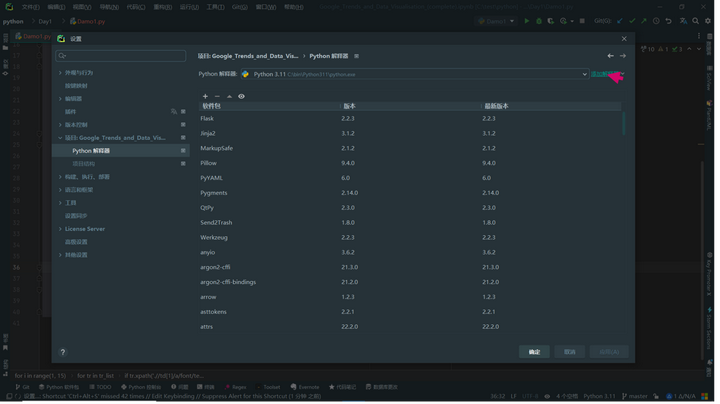The height and width of the screenshot is (404, 720).
Task: Open the Settings Sync item
Action: coord(76,216)
